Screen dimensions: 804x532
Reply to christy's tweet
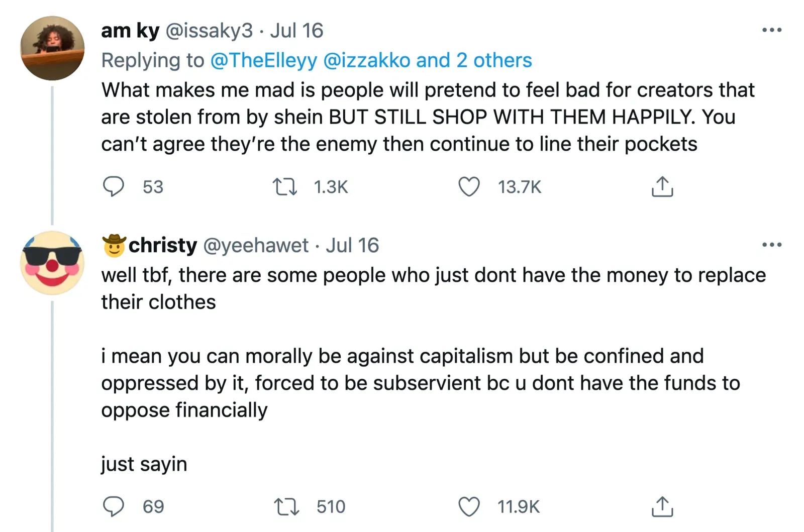click(x=114, y=506)
